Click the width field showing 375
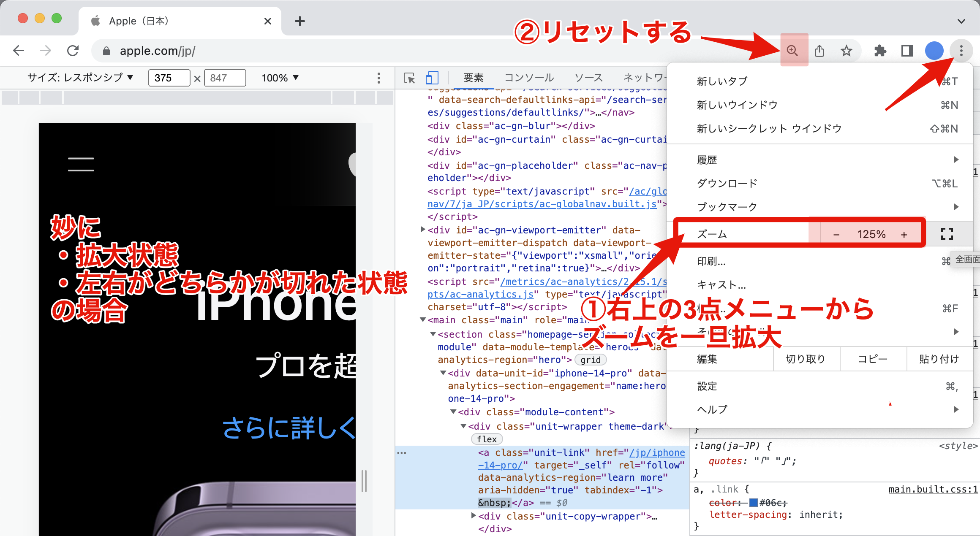The image size is (980, 536). point(169,78)
